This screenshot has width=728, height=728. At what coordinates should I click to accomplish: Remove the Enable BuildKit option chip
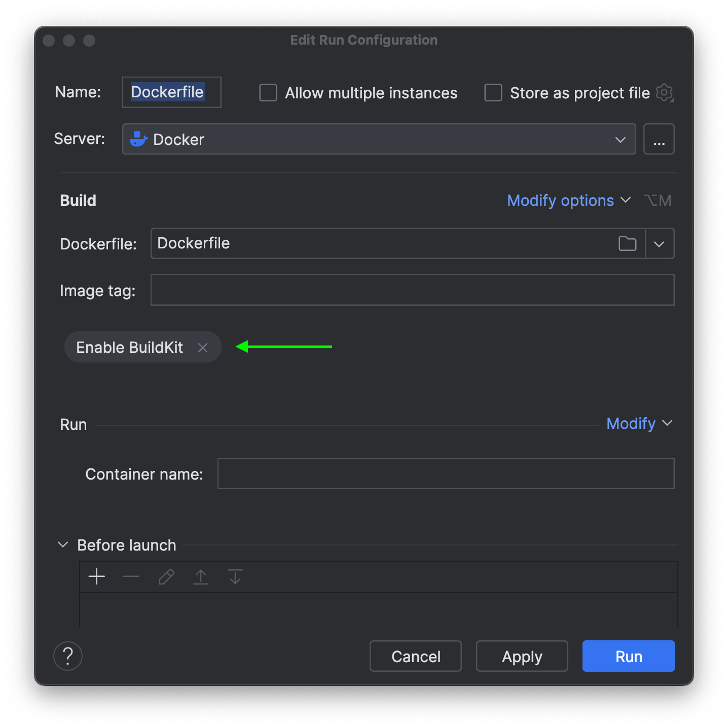click(x=203, y=348)
